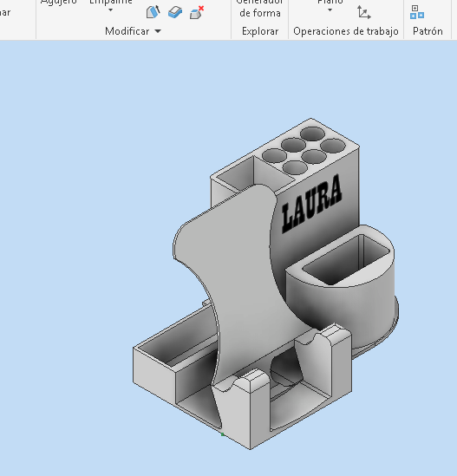Open the Plano dropdown arrow
Screen dimensions: 457x476
point(330,10)
